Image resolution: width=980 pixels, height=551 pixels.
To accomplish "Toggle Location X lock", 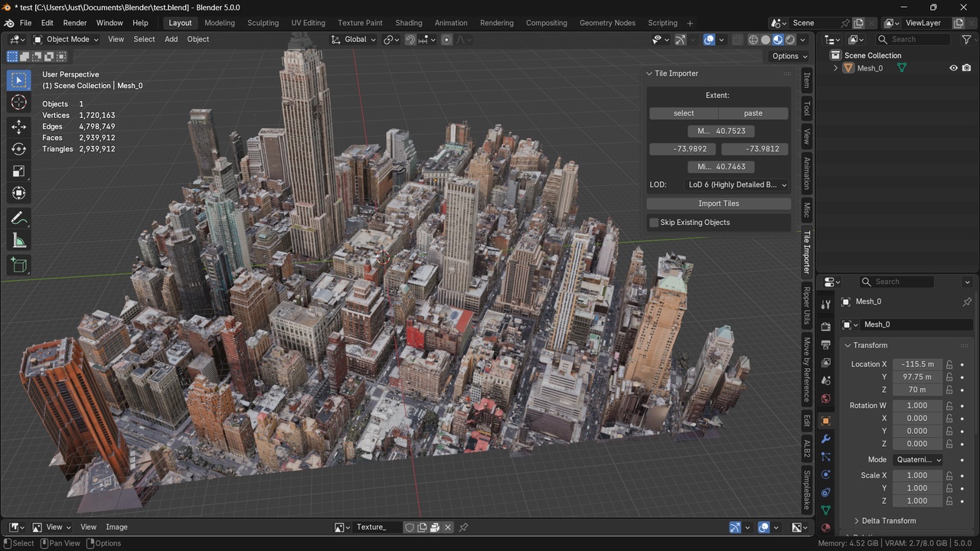I will [949, 364].
